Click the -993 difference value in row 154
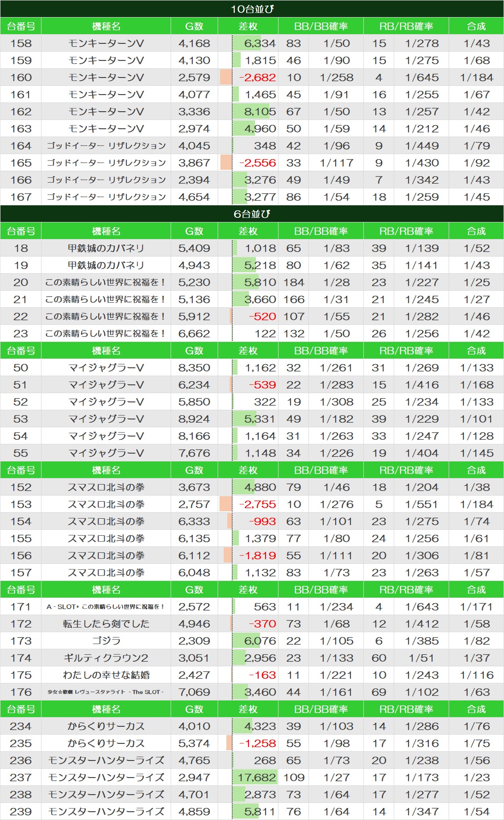 tap(262, 521)
